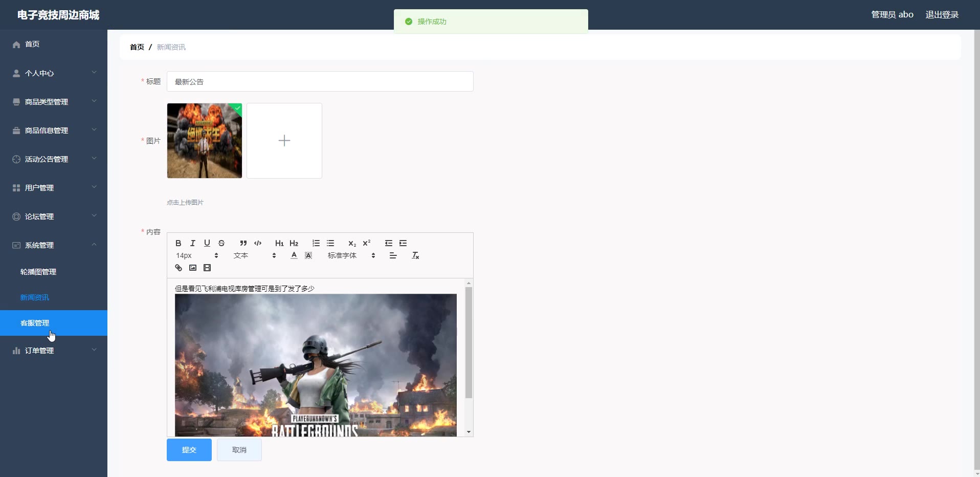This screenshot has height=477, width=980.
Task: Click the editor scroll up arrow
Action: (x=469, y=283)
